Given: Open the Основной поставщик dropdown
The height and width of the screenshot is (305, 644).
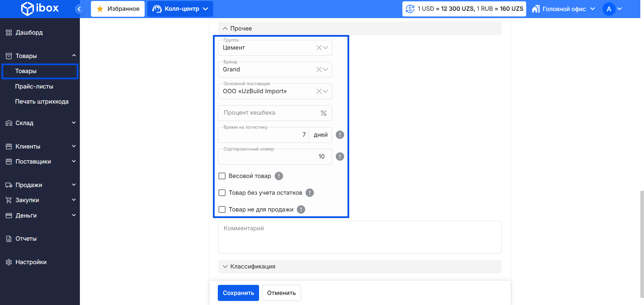Looking at the screenshot, I should click(x=325, y=91).
